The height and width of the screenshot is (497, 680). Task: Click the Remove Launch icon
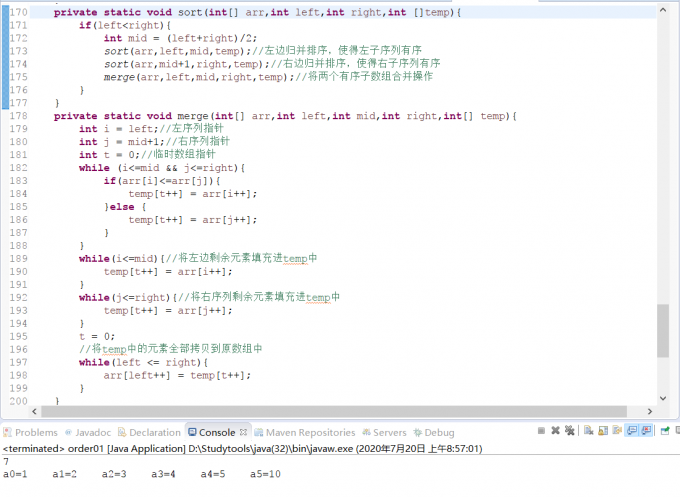coord(554,431)
